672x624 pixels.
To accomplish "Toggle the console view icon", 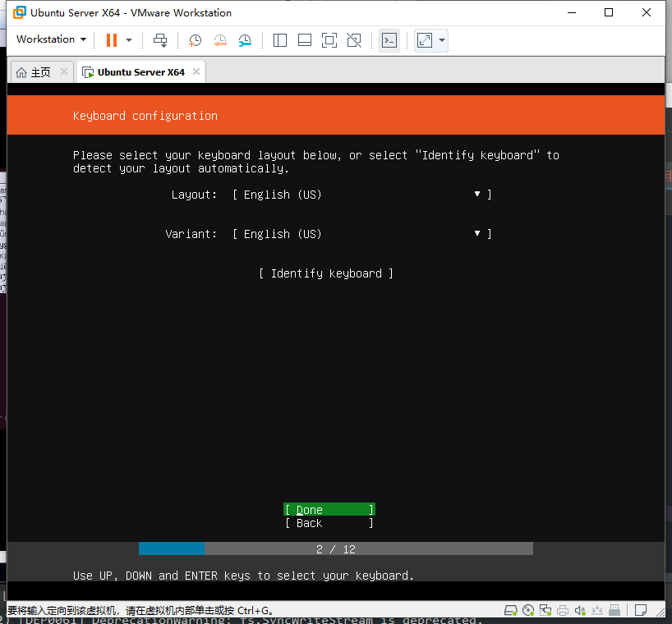I will pos(389,41).
